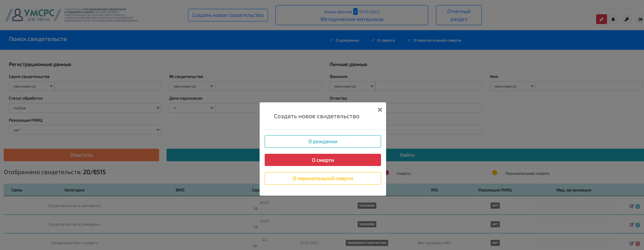Click 'проверено/напечатано' status badge
This screenshot has width=644, height=250.
(x=367, y=243)
